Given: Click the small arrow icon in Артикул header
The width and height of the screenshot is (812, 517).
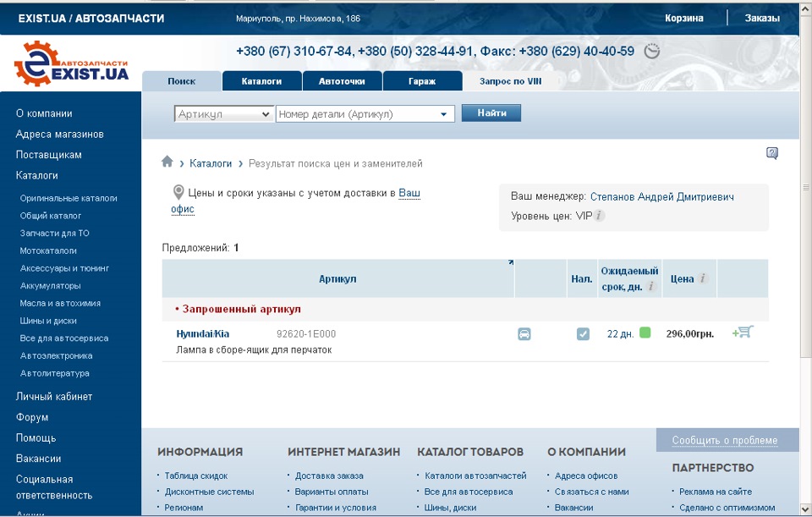Looking at the screenshot, I should (x=511, y=262).
